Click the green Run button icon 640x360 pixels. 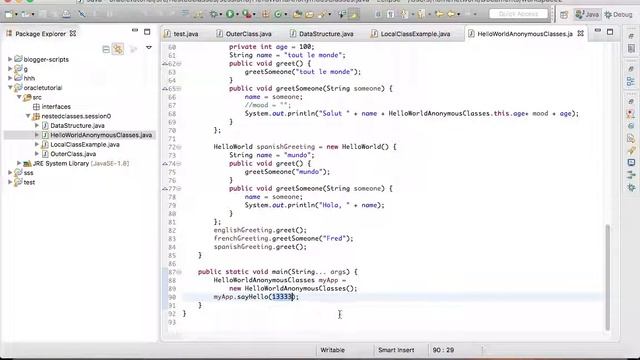coord(230,14)
